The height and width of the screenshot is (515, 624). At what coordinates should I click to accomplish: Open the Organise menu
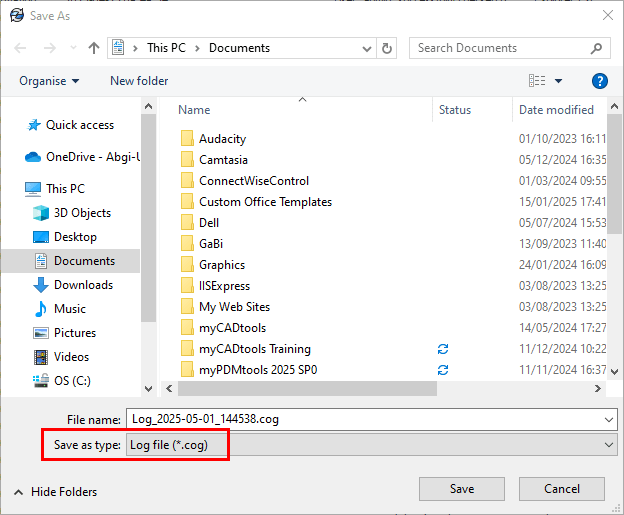[49, 81]
